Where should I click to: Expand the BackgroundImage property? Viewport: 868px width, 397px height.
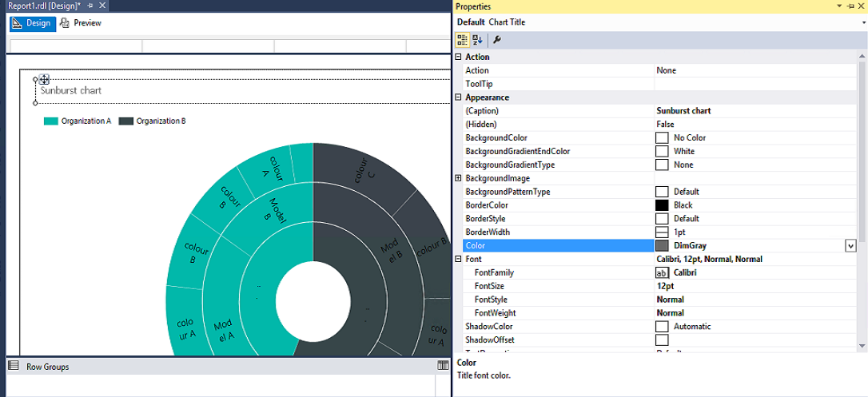pos(458,178)
